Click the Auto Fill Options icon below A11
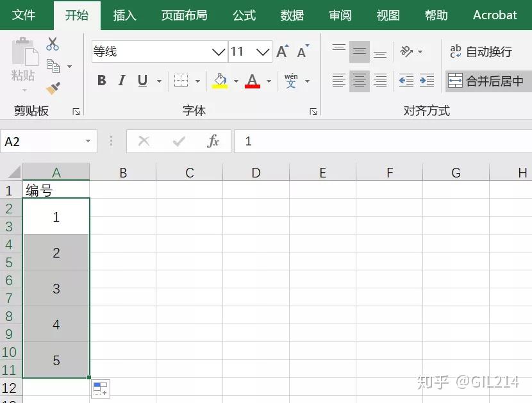Image resolution: width=532 pixels, height=403 pixels. click(101, 388)
